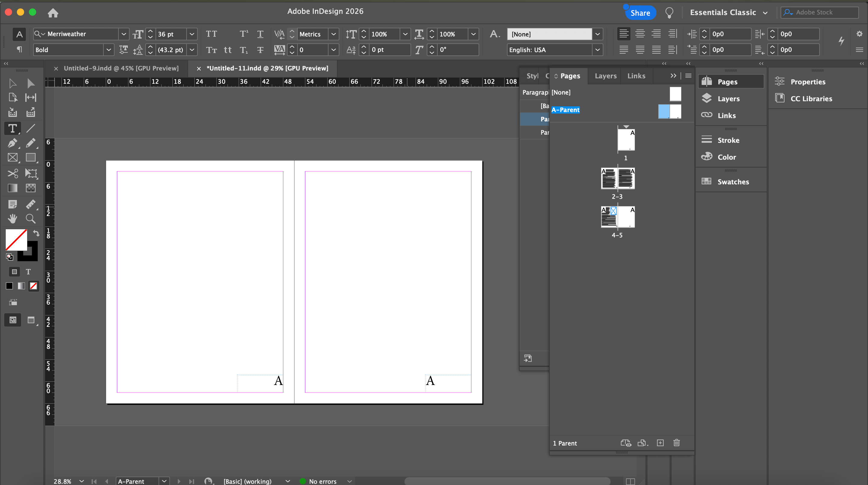This screenshot has width=868, height=485.
Task: Toggle All Caps formatting
Action: [x=211, y=34]
